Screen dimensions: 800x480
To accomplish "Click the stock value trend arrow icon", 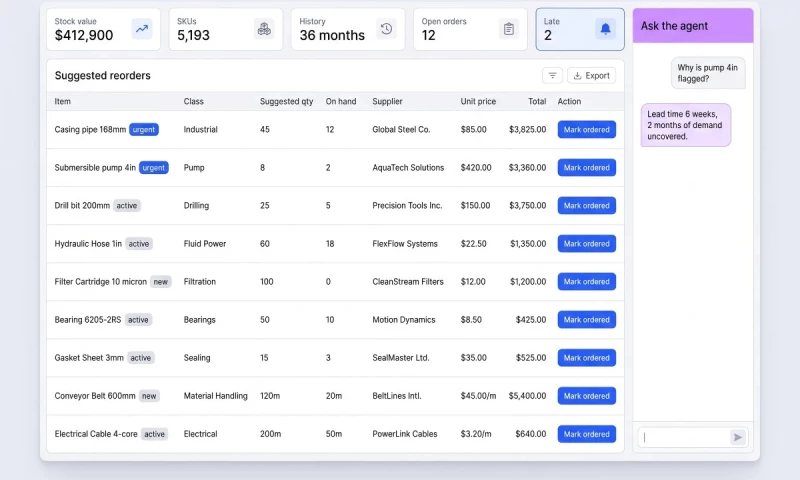I will (142, 29).
